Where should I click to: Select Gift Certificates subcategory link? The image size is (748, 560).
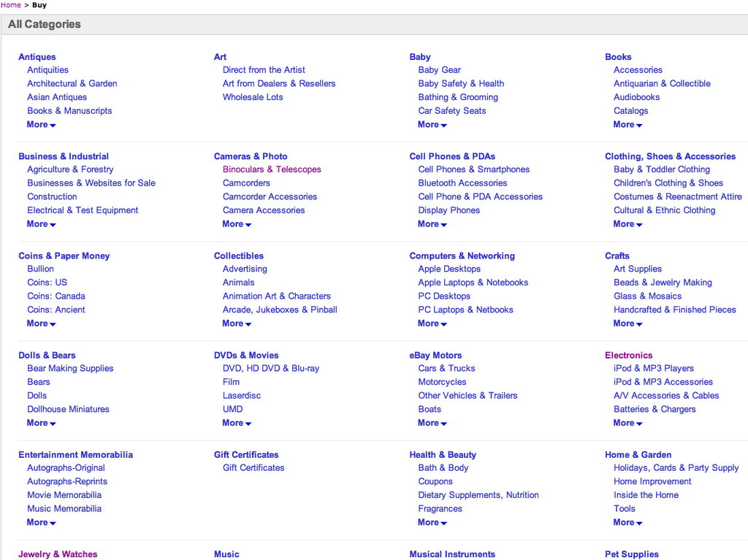[253, 468]
